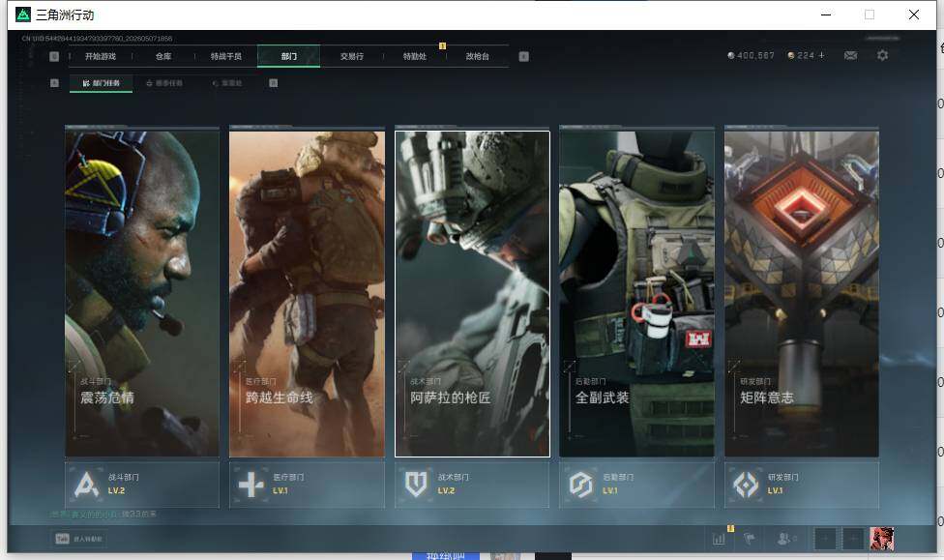Viewport: 944px width, 560px height.
Task: Click the combat department A-shaped emblem
Action: tap(86, 485)
